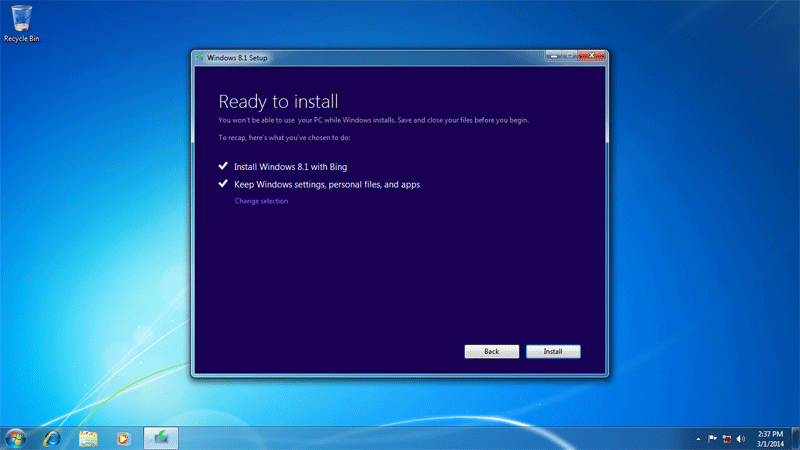Show hidden system tray icons arrow
Viewport: 800px width, 450px height.
(x=698, y=439)
